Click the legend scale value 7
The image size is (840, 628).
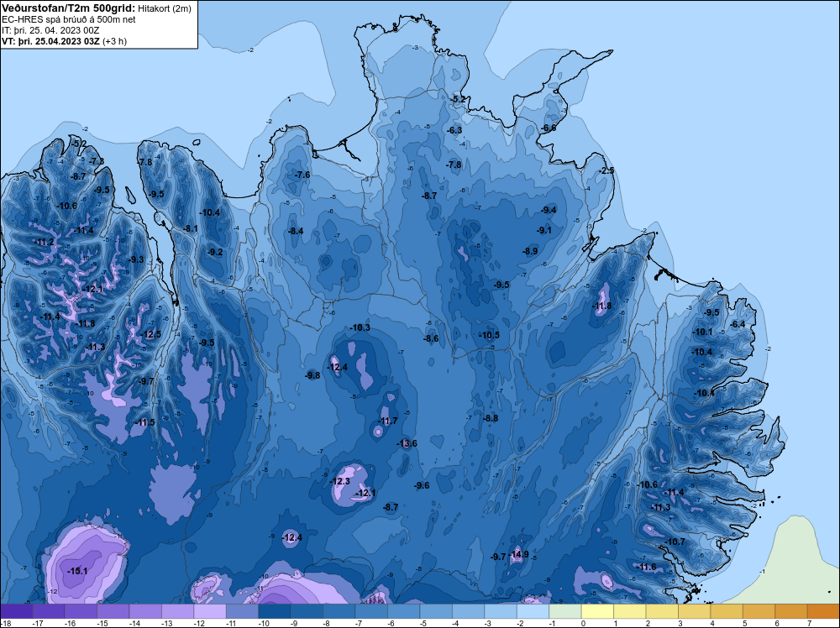[x=809, y=623]
